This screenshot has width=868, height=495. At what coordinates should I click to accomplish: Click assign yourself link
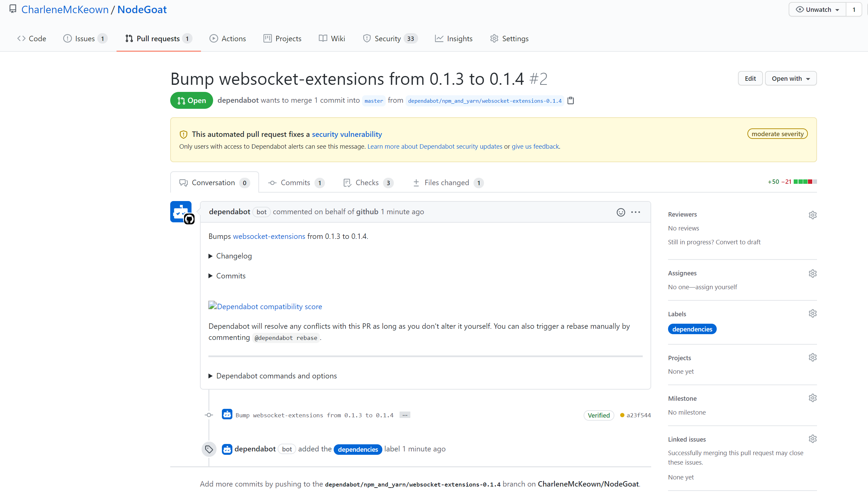click(716, 287)
